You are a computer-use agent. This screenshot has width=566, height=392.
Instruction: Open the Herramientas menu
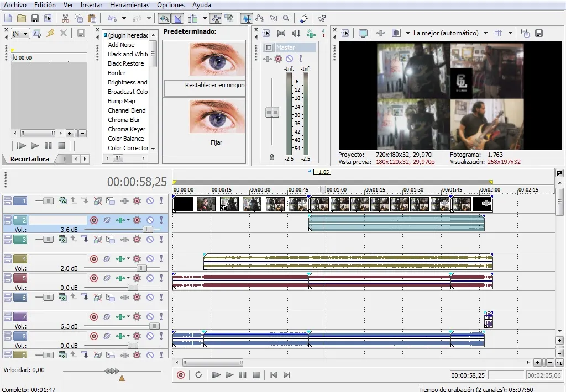point(129,4)
